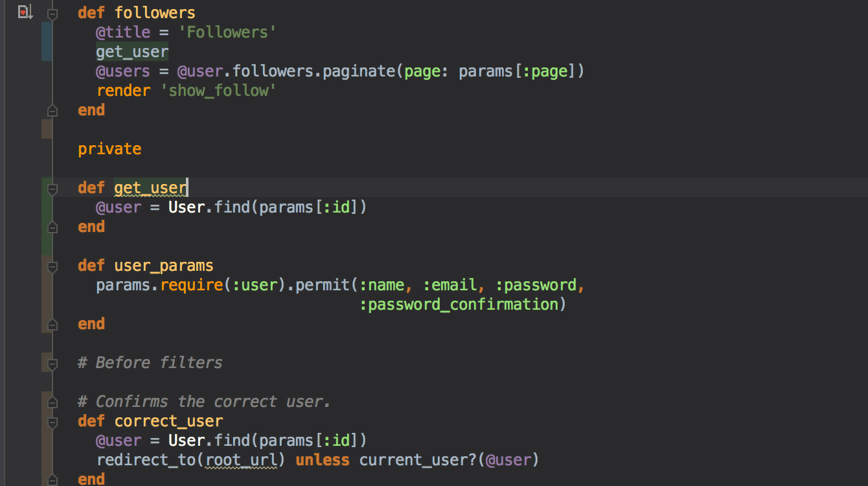Click the 'render' keyword
This screenshot has width=868, height=486.
(x=123, y=91)
